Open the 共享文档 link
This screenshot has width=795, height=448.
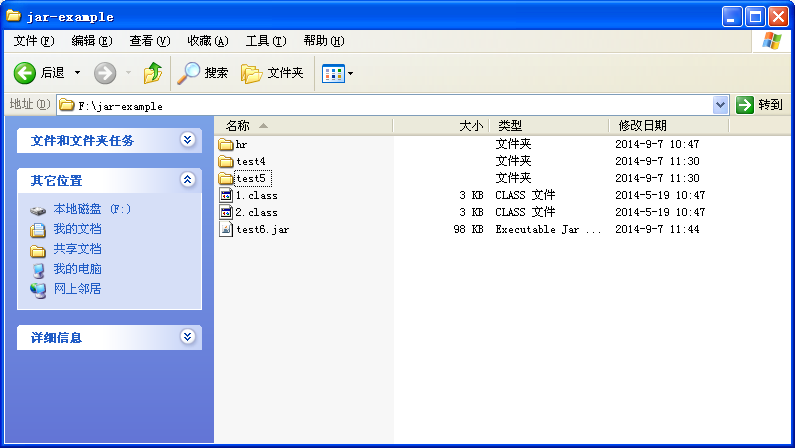click(78, 249)
